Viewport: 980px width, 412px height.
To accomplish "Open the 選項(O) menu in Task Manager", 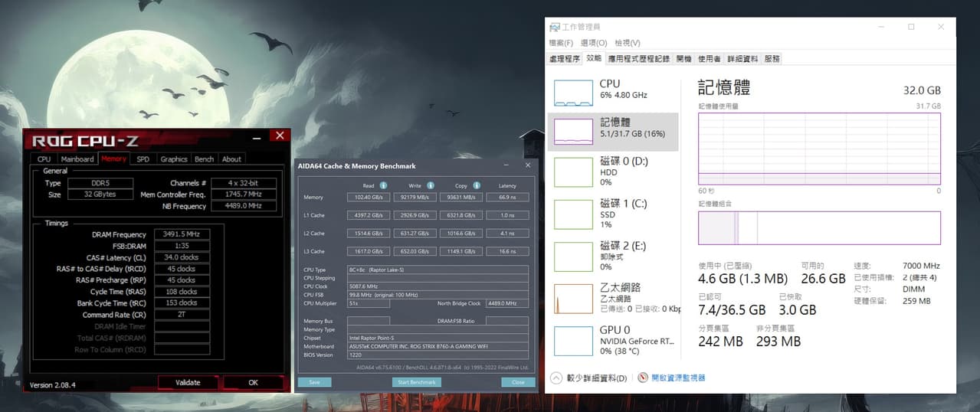I will pos(594,43).
